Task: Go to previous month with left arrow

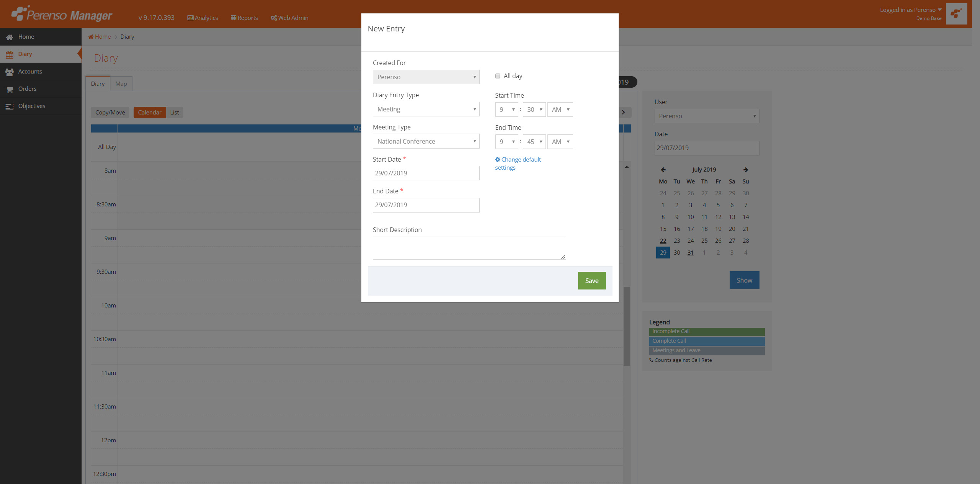Action: click(x=663, y=170)
